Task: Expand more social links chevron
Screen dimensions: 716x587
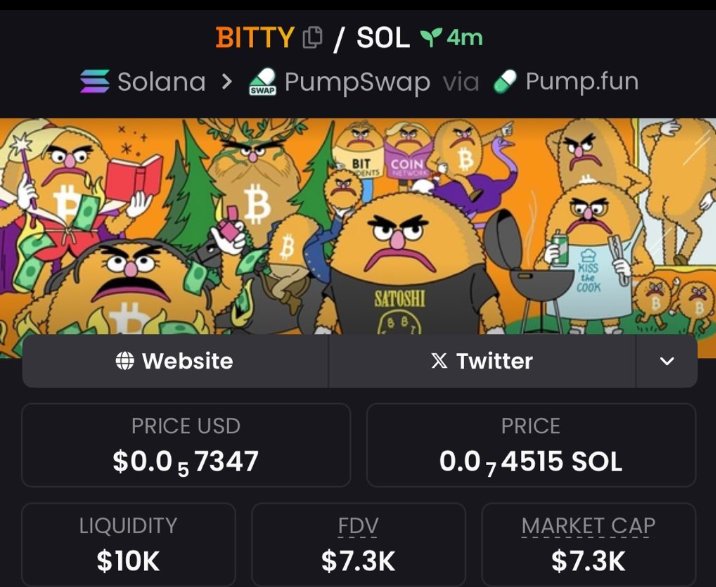Action: tap(667, 361)
